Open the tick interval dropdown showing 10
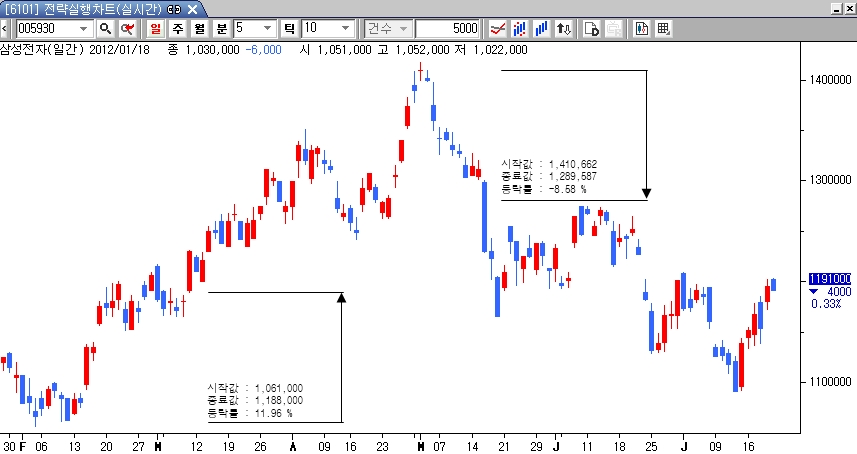Viewport: 857px width, 454px height. 346,29
